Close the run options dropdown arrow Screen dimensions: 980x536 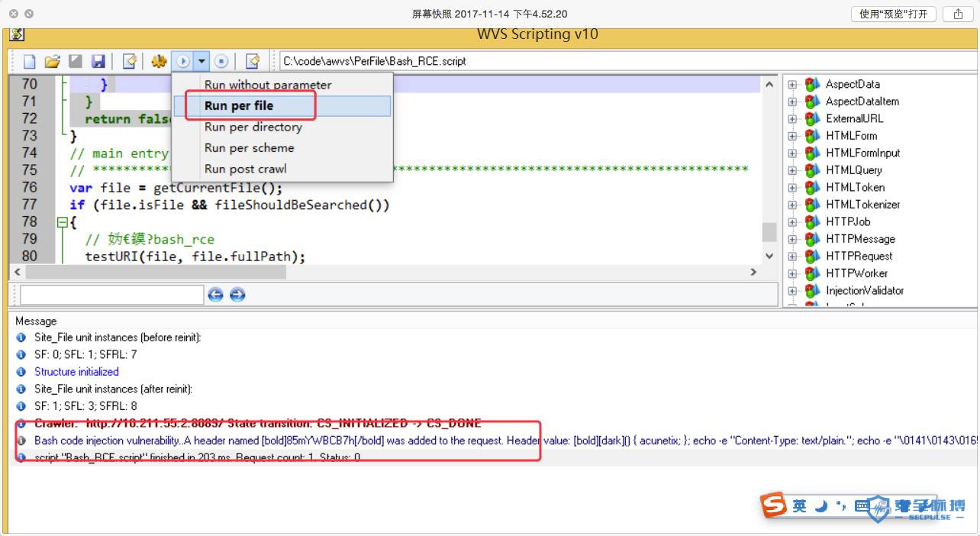[201, 61]
